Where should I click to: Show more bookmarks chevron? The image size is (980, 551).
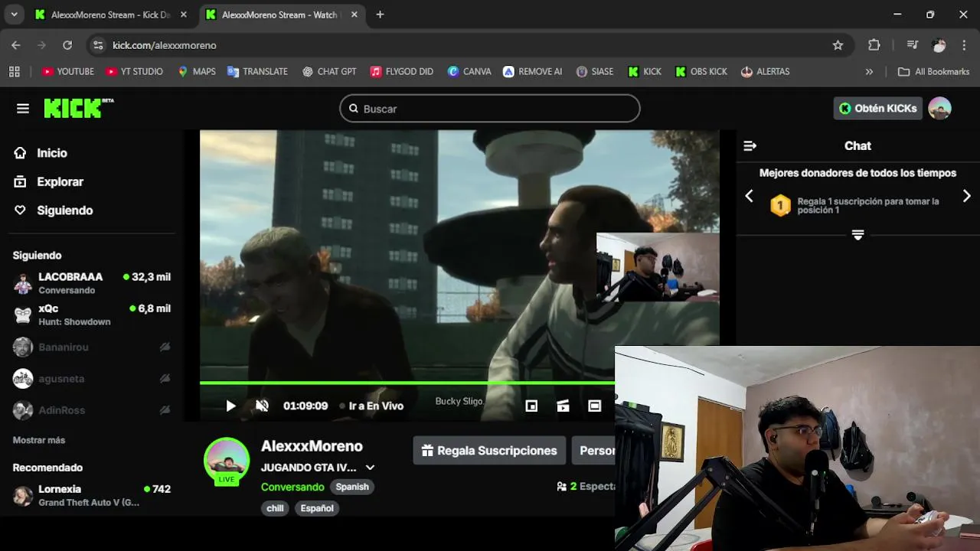pyautogui.click(x=869, y=71)
